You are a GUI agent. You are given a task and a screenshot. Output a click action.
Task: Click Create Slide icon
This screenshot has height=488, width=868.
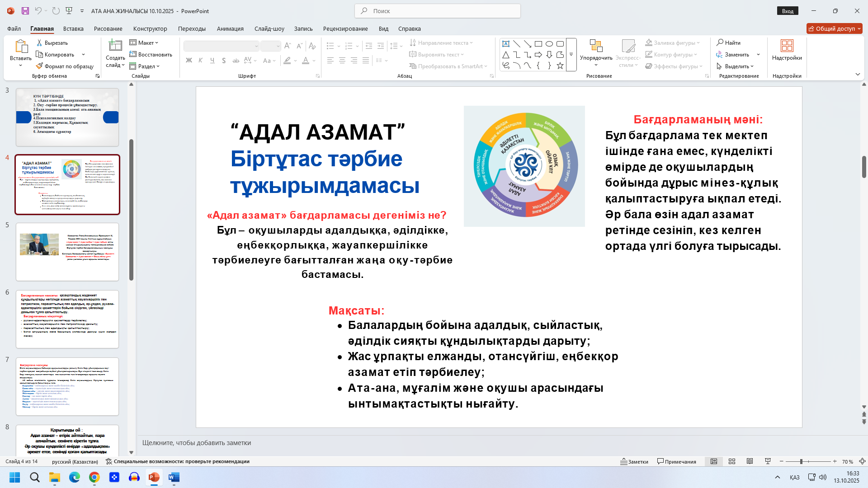coord(115,46)
